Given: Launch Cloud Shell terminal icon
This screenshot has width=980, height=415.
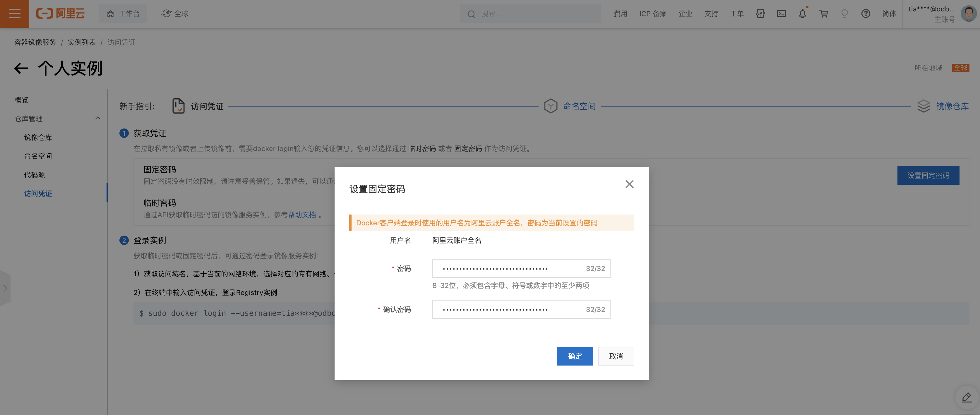Looking at the screenshot, I should click(782, 14).
